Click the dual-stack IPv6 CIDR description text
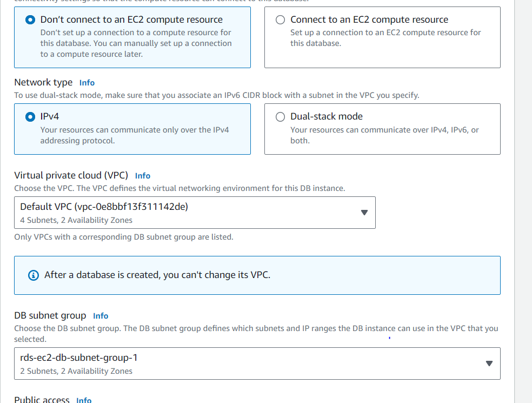Image resolution: width=532 pixels, height=403 pixels. tap(217, 95)
